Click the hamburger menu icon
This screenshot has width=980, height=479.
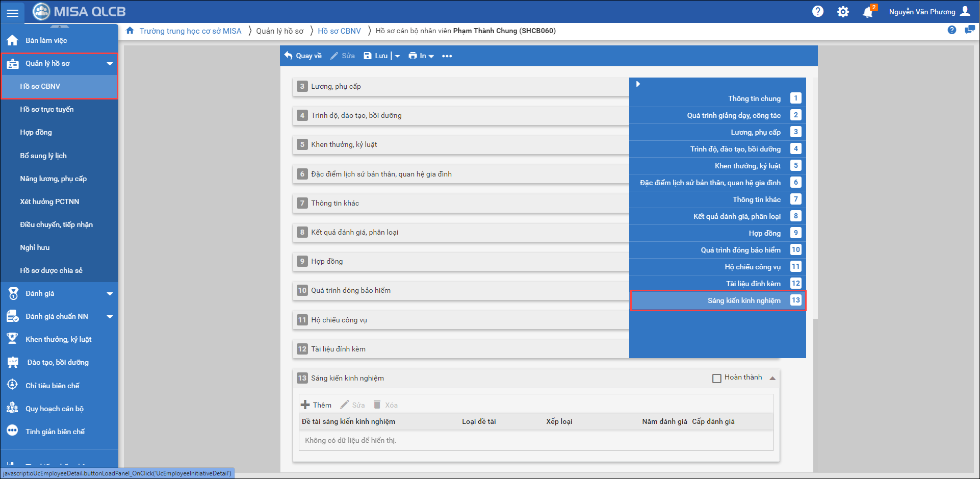(x=12, y=12)
